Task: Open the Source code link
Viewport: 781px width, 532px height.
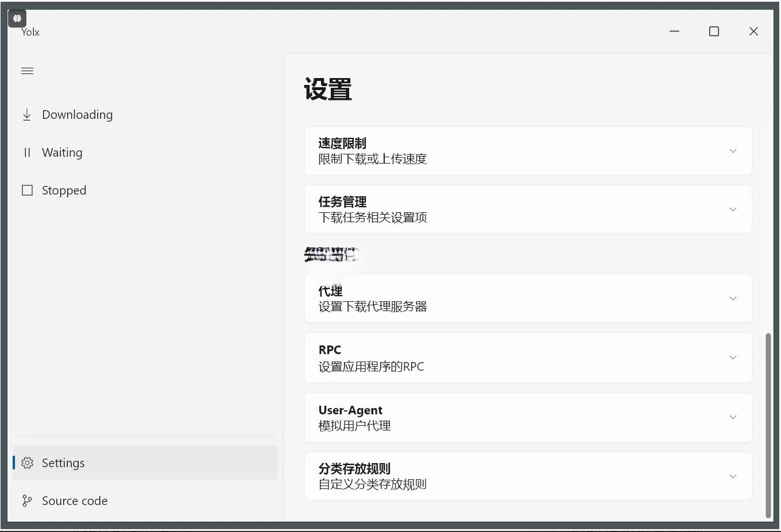Action: click(75, 501)
